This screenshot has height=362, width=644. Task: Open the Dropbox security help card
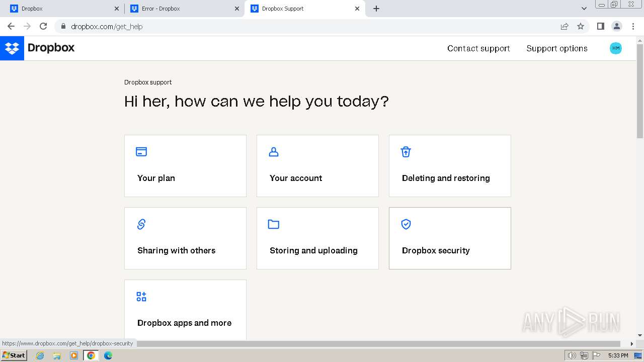[450, 238]
